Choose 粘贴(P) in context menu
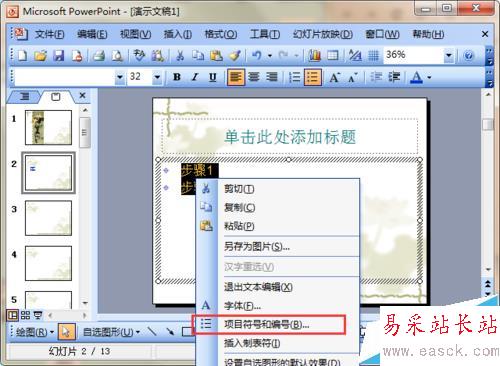This screenshot has width=500, height=366. click(277, 226)
